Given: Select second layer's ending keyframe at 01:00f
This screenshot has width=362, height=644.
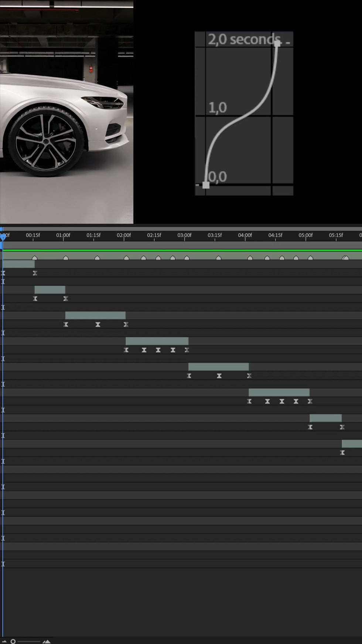Looking at the screenshot, I should click(x=66, y=299).
